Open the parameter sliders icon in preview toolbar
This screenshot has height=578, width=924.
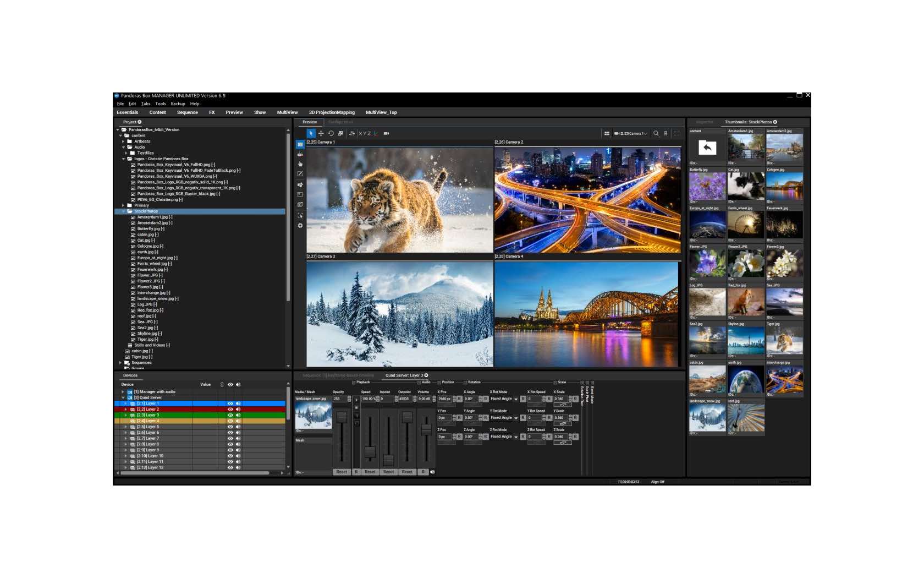pos(352,133)
